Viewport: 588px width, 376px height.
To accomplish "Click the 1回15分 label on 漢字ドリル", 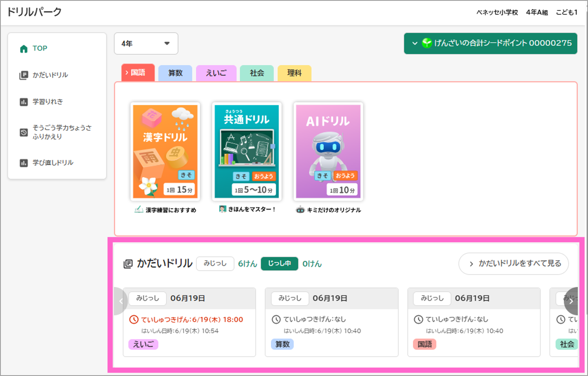I will [179, 190].
